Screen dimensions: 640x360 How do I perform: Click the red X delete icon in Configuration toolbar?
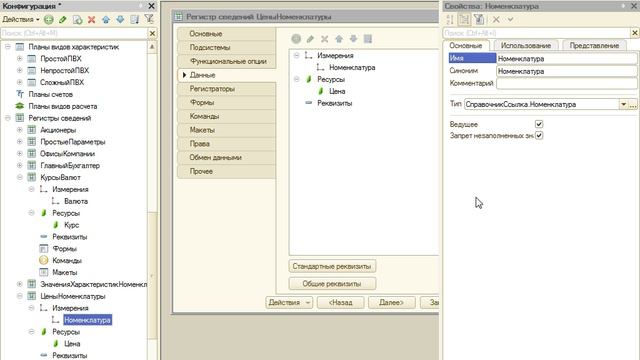click(x=91, y=19)
